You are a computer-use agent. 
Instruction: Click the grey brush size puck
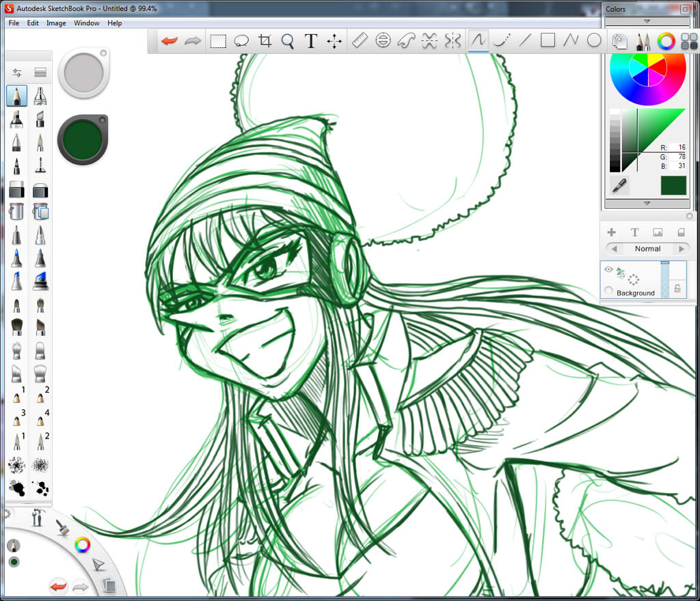pos(83,72)
